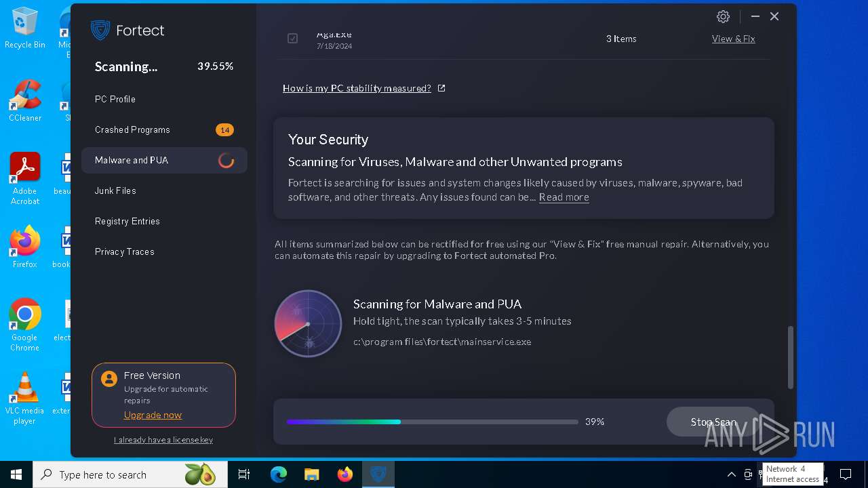This screenshot has height=488, width=868.
Task: Click external link icon beside stability question
Action: pos(441,88)
